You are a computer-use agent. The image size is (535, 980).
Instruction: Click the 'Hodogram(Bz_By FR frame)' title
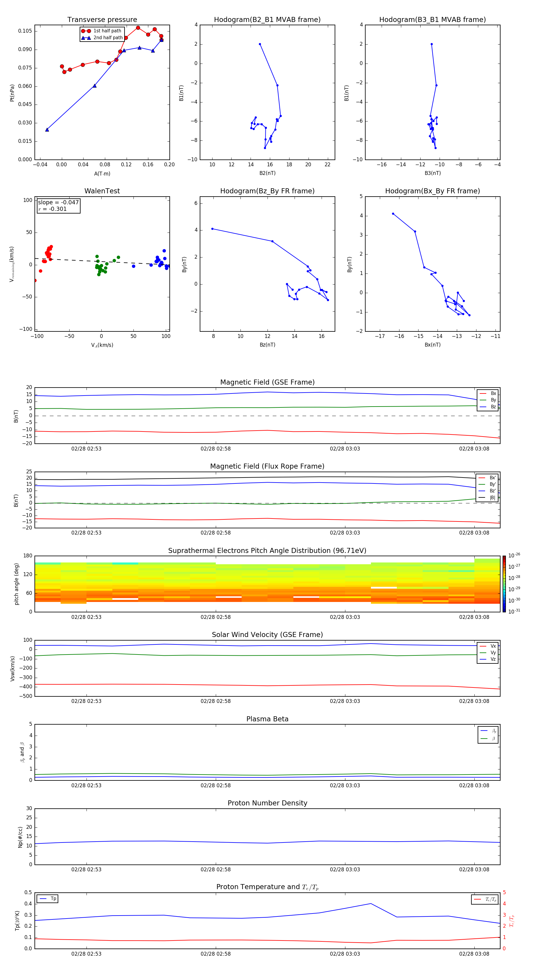coord(267,191)
